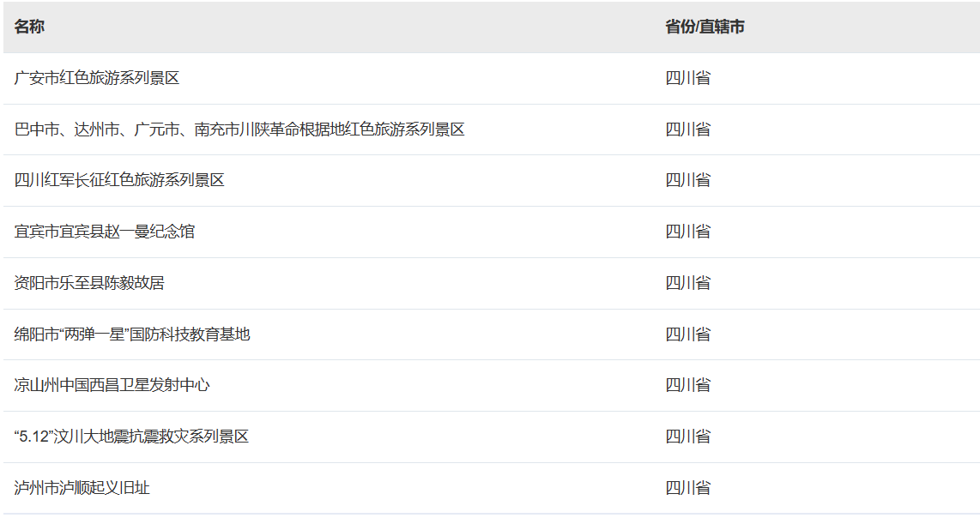Click the 宜宾市宜宾县赵一曼纪念馆 entry
This screenshot has height=518, width=980.
tap(105, 232)
